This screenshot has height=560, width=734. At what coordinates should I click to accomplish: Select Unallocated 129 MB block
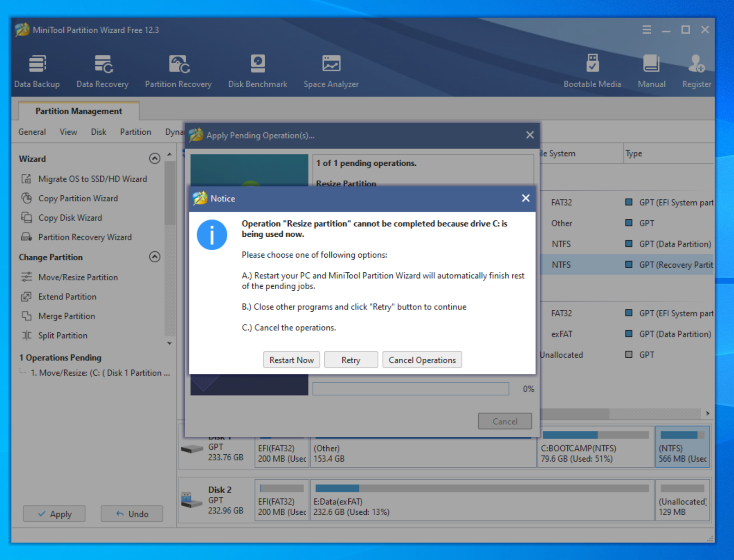click(682, 500)
